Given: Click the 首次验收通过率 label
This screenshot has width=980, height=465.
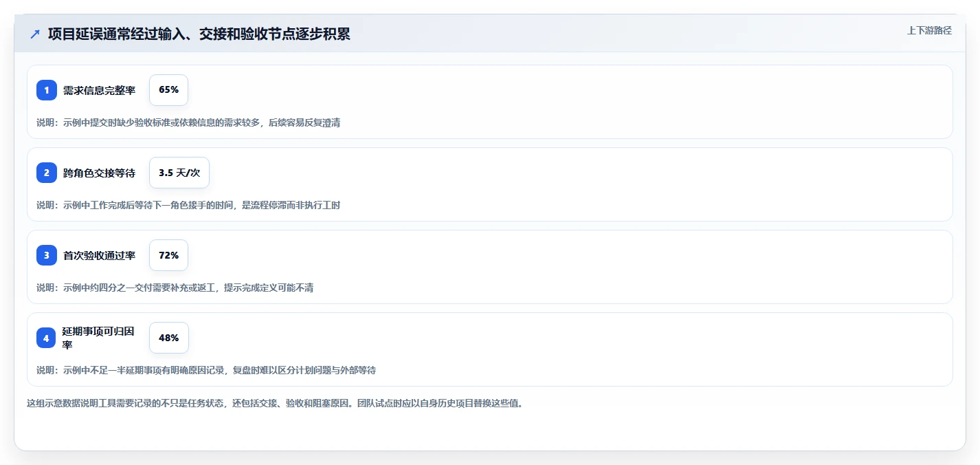Looking at the screenshot, I should tap(99, 255).
